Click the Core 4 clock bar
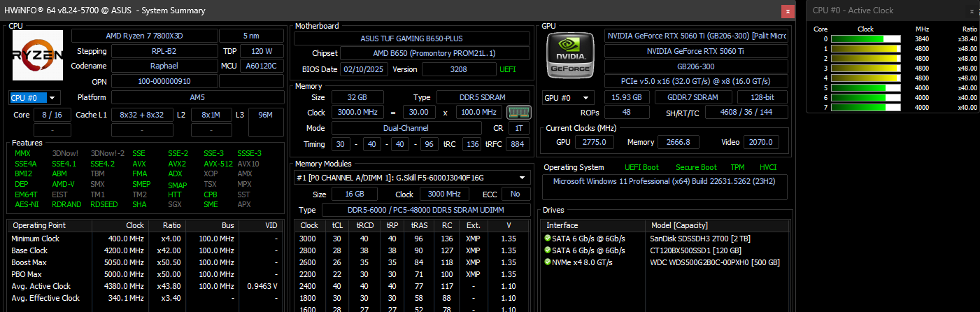Viewport: 980px width, 312px height. point(866,78)
